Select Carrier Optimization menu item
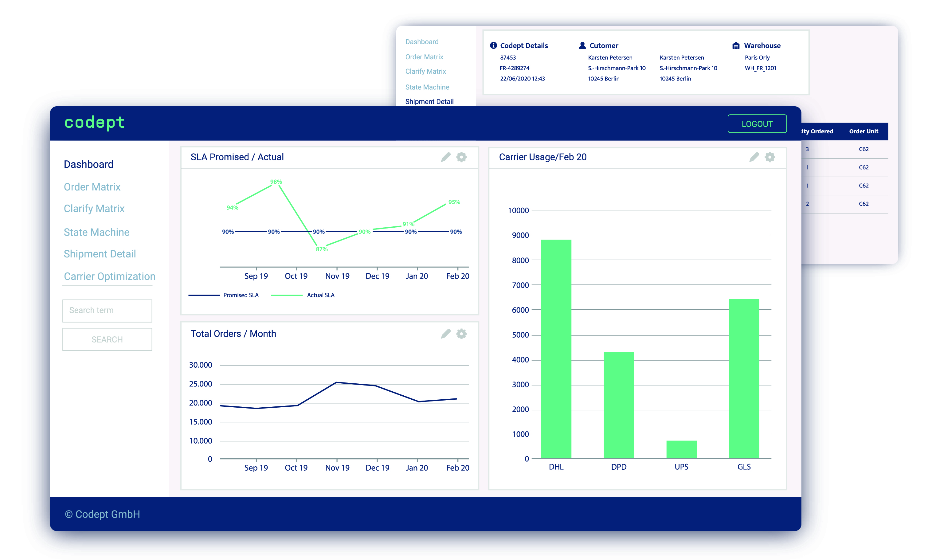Viewport: 932px width, 560px height. 109,276
